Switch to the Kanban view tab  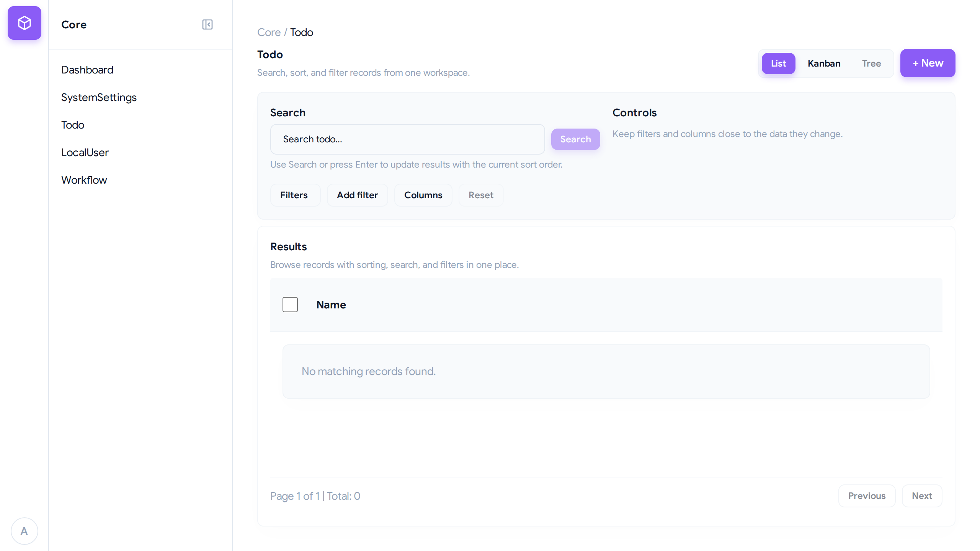point(824,64)
